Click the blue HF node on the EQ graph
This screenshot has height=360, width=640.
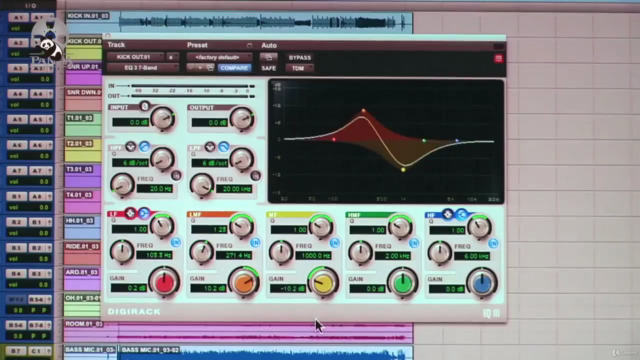tap(457, 141)
